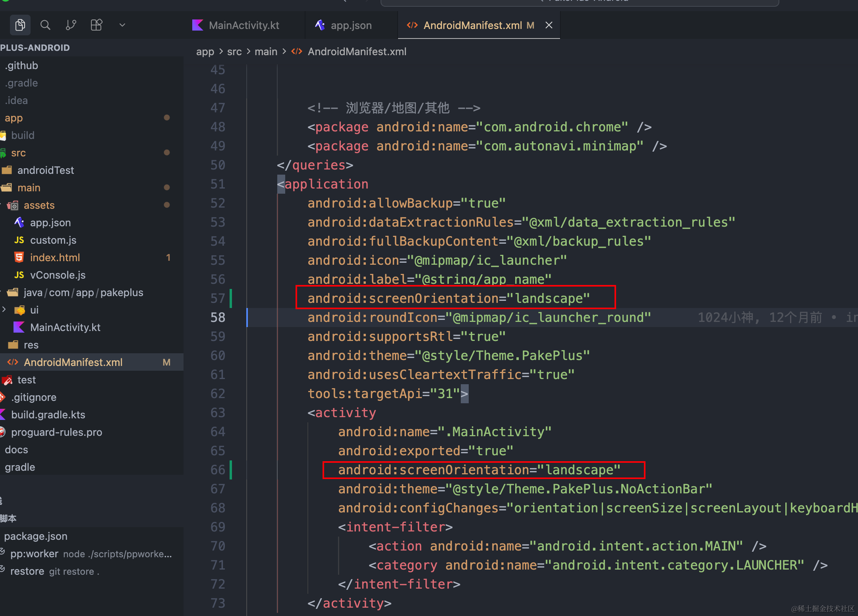The width and height of the screenshot is (858, 616).
Task: Open the Source Control branch icon
Action: (x=71, y=25)
